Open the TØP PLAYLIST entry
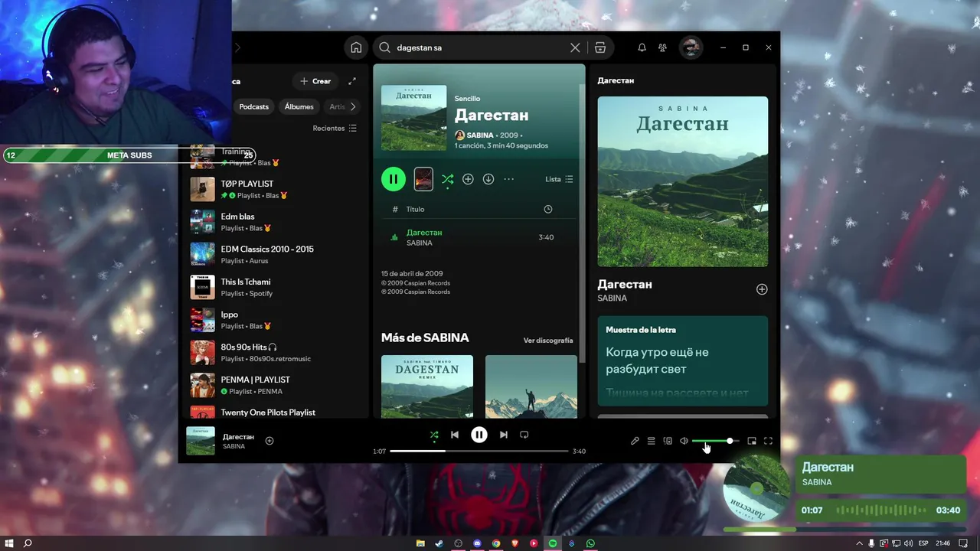This screenshot has height=551, width=980. click(x=274, y=189)
